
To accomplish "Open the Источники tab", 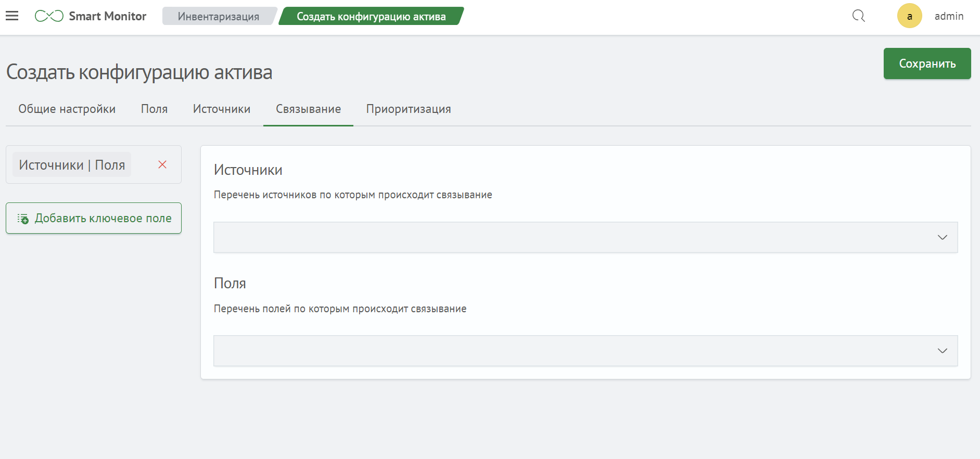I will tap(222, 109).
